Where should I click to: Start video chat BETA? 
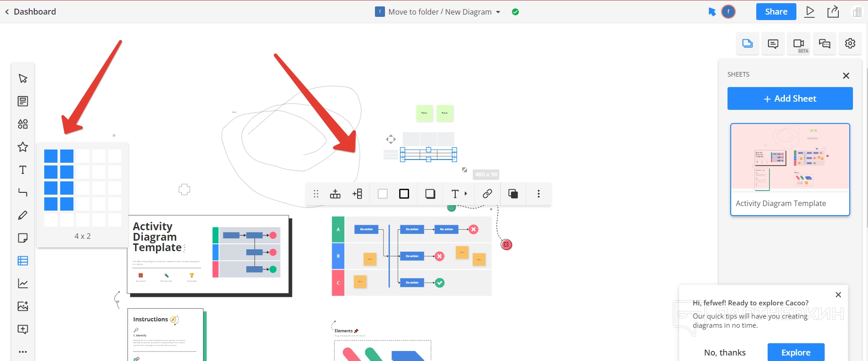pos(799,44)
